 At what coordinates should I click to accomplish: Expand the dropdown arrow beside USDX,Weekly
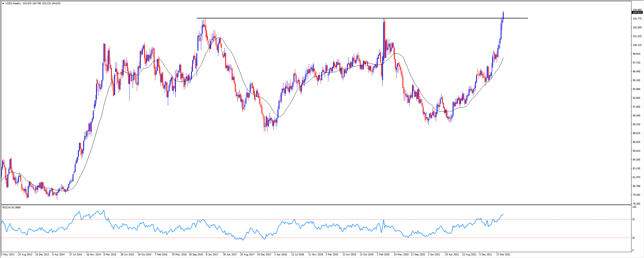click(x=3, y=3)
